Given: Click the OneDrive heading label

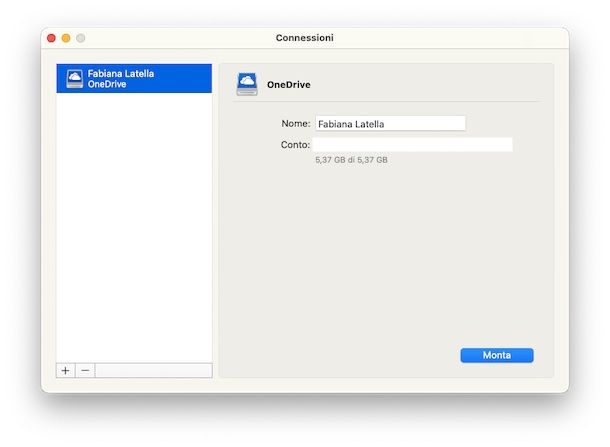Looking at the screenshot, I should tap(289, 84).
